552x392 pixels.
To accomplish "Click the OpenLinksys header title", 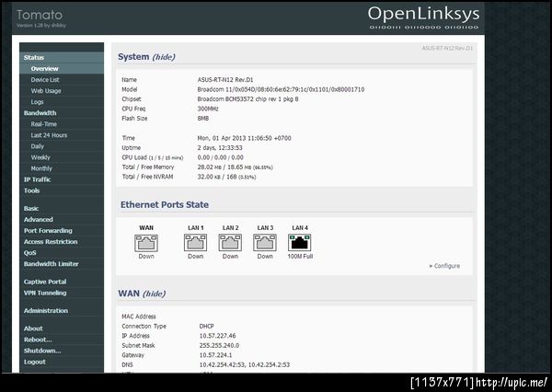I will (423, 14).
